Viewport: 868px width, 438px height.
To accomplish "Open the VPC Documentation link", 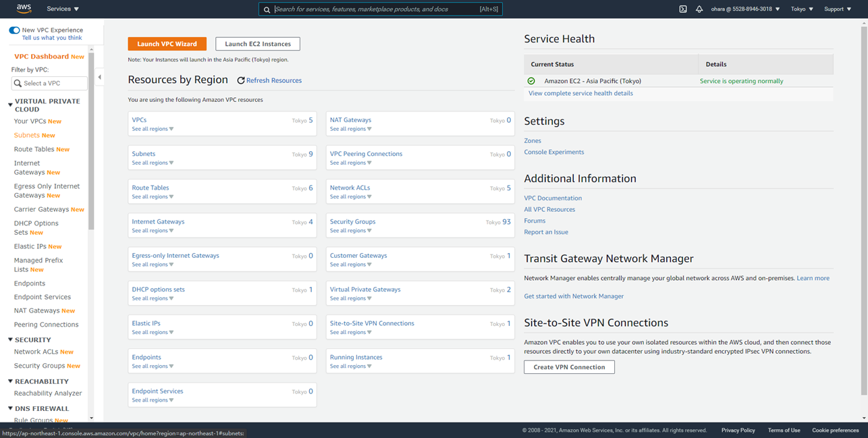I will click(553, 198).
